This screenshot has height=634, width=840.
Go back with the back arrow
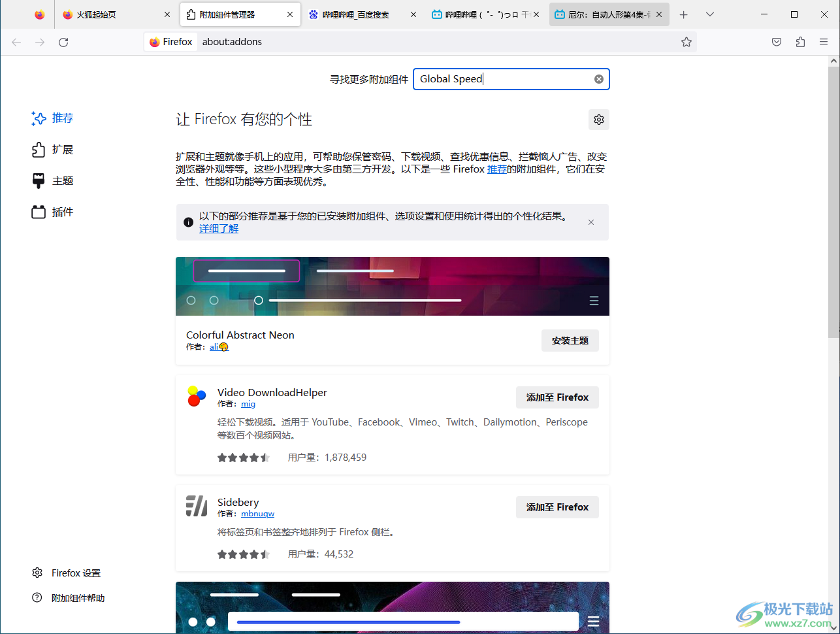16,42
